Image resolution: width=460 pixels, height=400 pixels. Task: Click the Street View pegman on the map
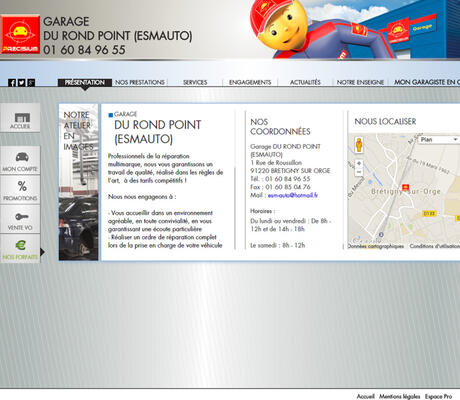[359, 145]
